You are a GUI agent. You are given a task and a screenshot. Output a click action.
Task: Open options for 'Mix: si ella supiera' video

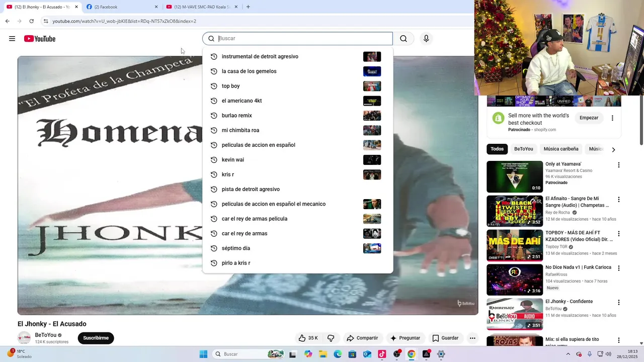[x=619, y=340]
